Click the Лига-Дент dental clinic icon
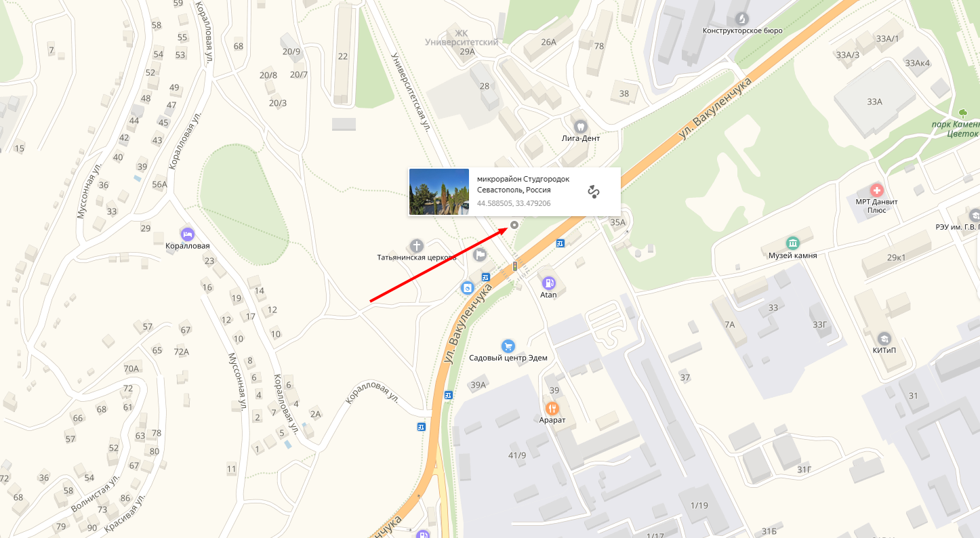 (x=580, y=126)
